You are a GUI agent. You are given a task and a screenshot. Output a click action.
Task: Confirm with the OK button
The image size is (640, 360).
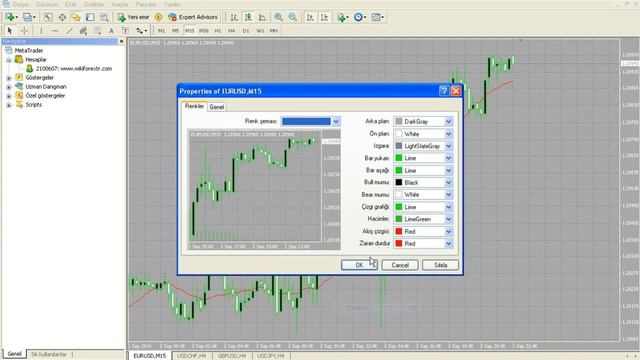coord(359,265)
